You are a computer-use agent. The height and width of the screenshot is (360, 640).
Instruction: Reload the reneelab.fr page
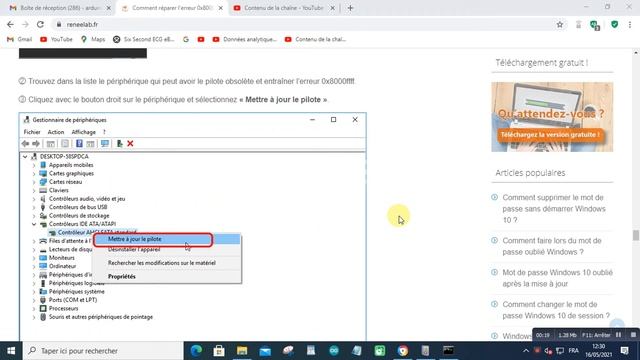coord(40,24)
